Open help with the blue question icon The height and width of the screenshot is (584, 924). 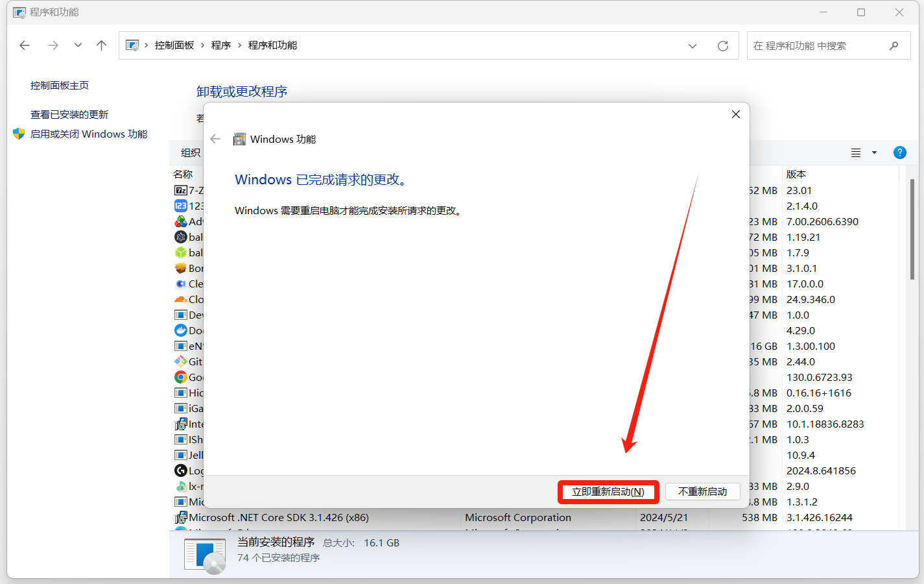899,152
